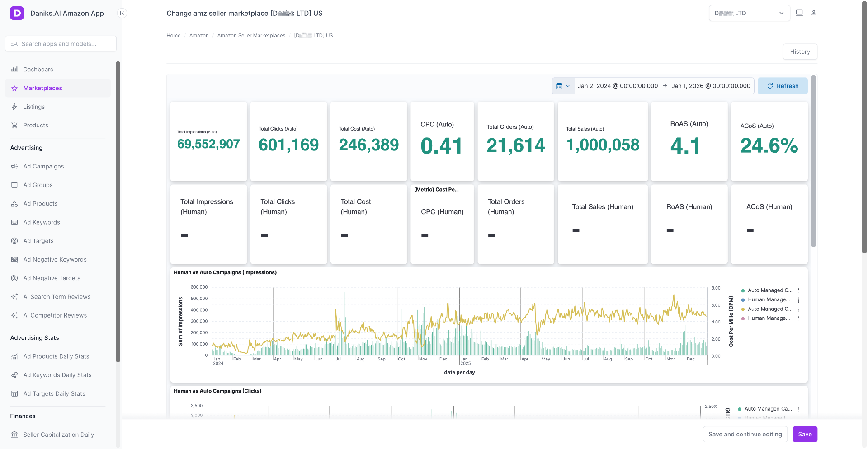Click the History button
The width and height of the screenshot is (868, 449).
[800, 51]
